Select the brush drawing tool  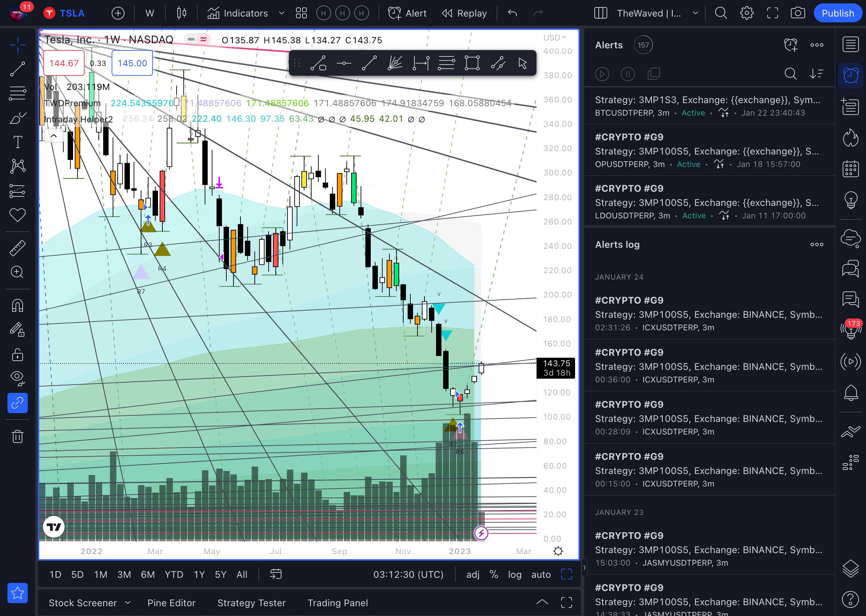coord(18,118)
